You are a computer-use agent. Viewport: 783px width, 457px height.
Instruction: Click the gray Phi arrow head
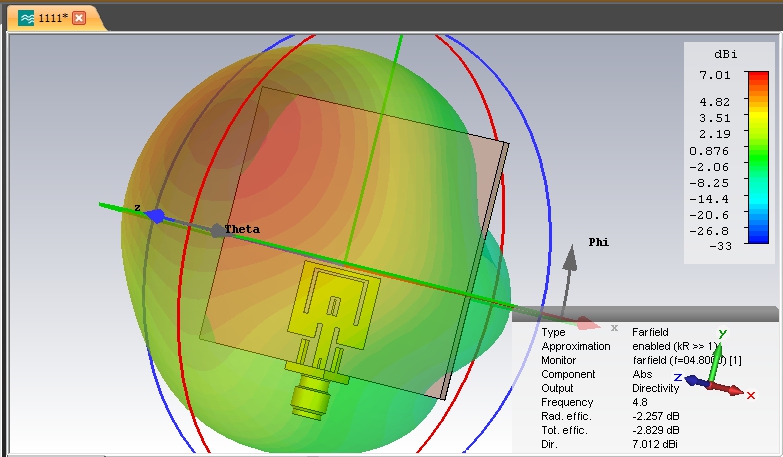[569, 258]
